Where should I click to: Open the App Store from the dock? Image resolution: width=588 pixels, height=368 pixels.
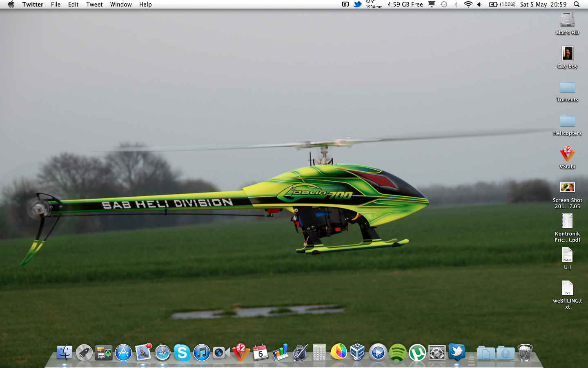(123, 352)
